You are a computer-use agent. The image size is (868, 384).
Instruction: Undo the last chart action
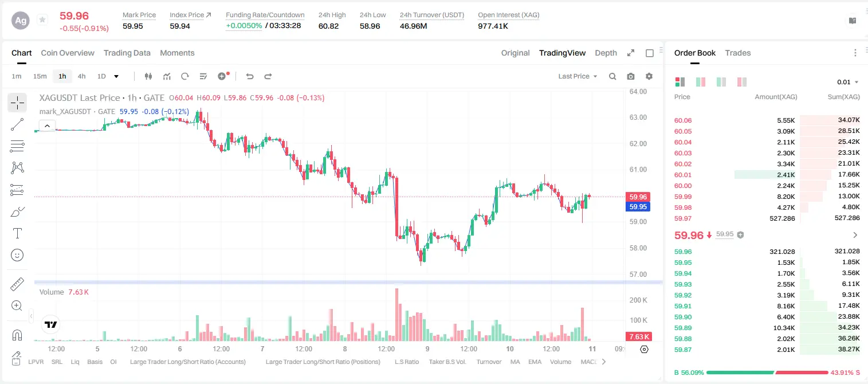pyautogui.click(x=249, y=76)
